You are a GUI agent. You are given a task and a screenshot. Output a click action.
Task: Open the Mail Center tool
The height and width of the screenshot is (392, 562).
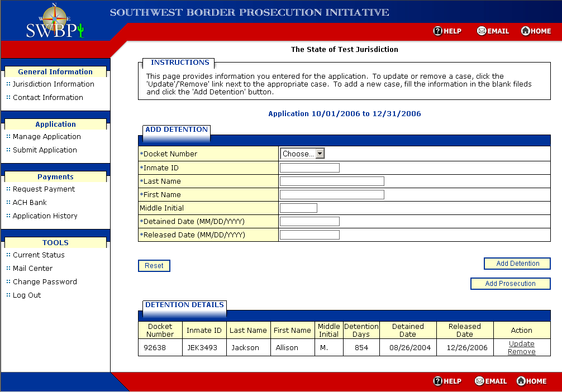tap(33, 269)
